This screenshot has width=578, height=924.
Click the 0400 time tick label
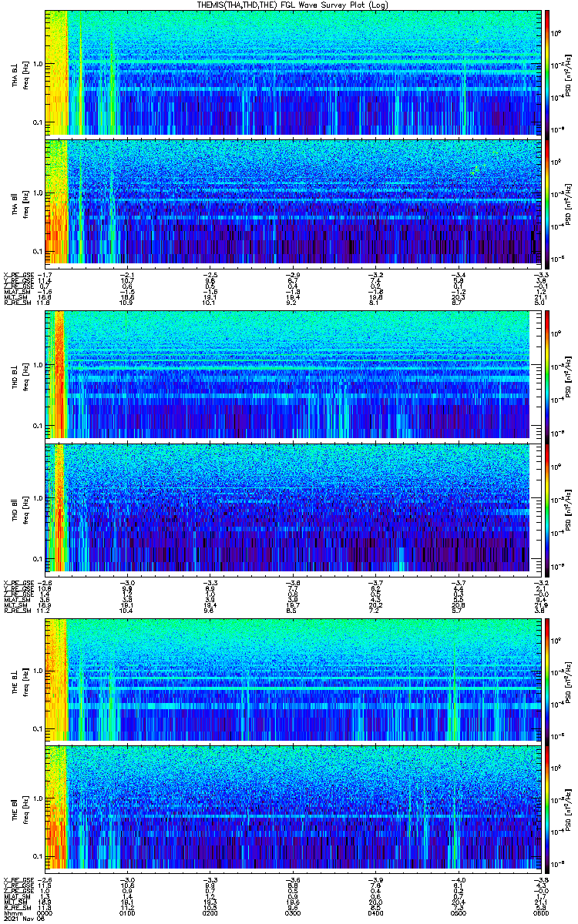[x=376, y=912]
